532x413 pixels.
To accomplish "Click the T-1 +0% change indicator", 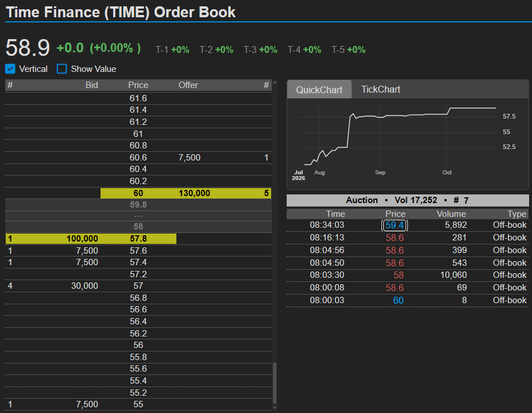I will 172,49.
